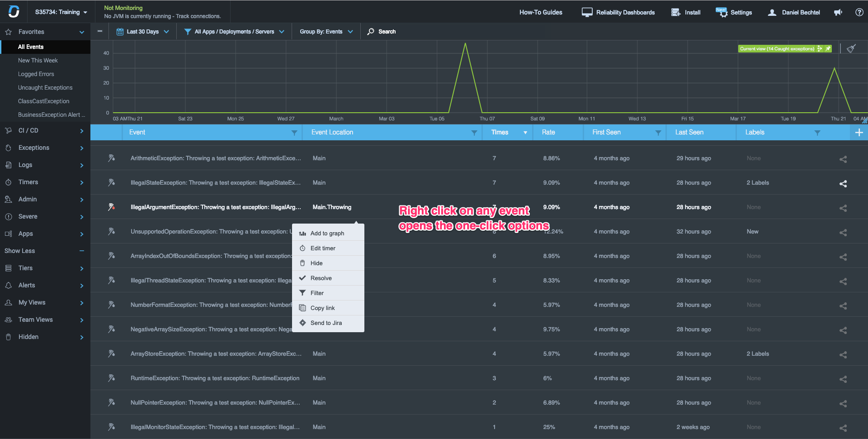868x439 pixels.
Task: Open the Labels column filter
Action: 817,133
